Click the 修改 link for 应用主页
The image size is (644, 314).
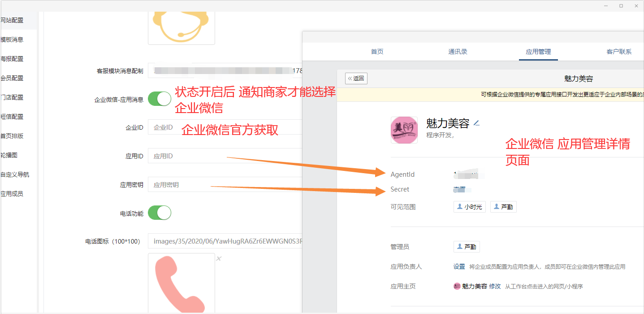click(495, 286)
